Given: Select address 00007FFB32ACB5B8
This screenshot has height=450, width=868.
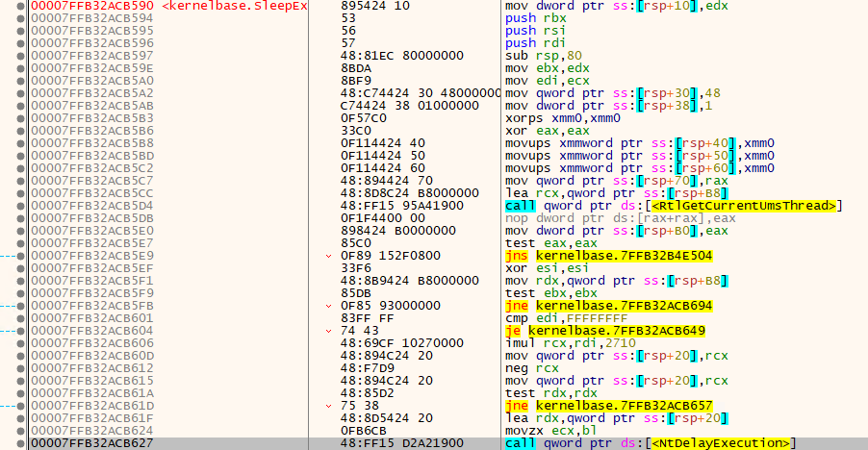Looking at the screenshot, I should (92, 143).
